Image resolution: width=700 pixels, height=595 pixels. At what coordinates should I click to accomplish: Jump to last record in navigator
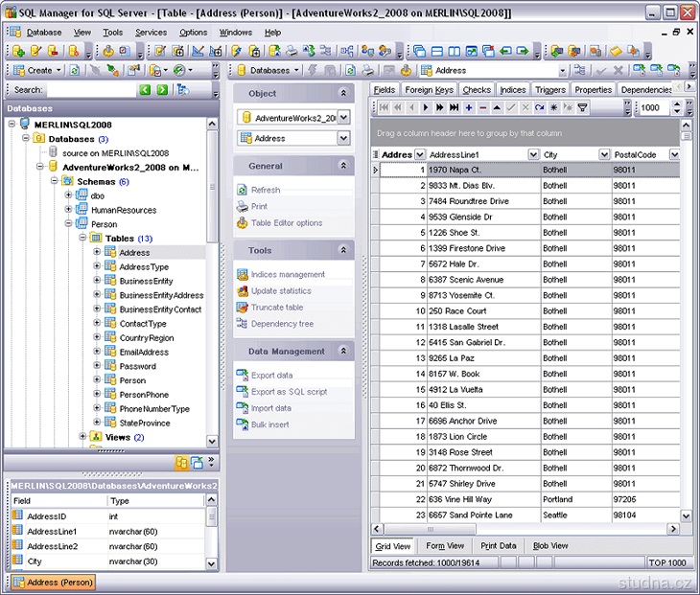coord(454,108)
